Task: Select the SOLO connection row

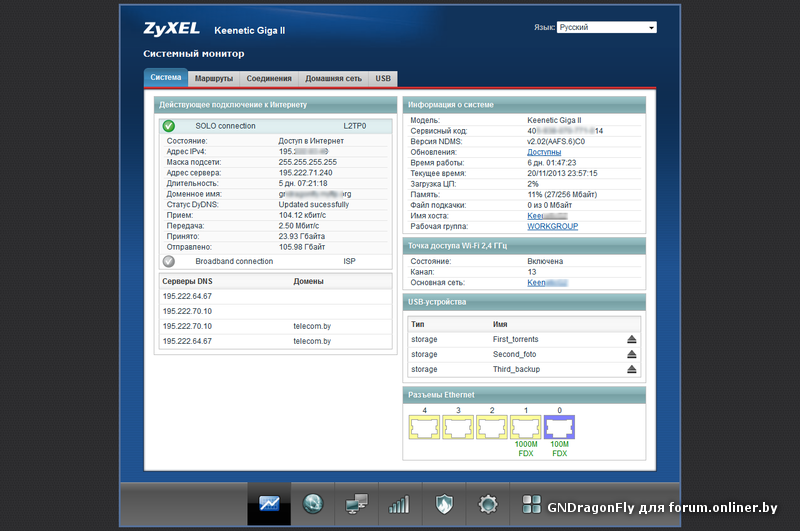Action: (x=276, y=126)
